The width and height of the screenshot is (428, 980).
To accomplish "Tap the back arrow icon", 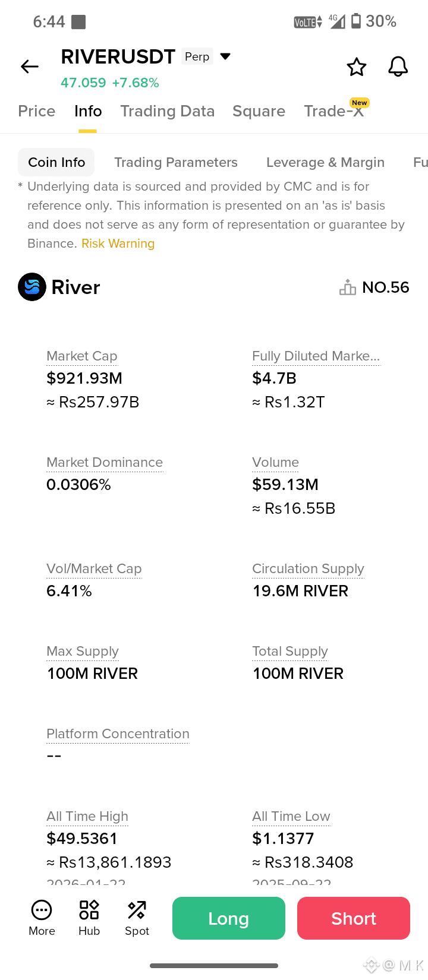I will 30,67.
